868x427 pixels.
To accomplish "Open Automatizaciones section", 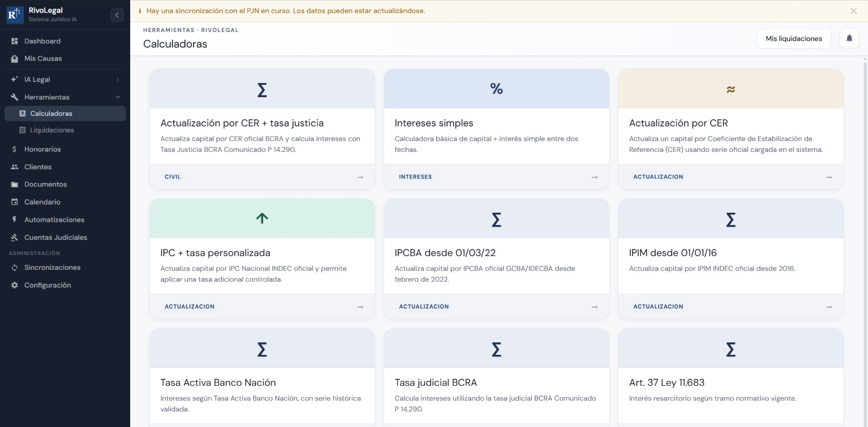I will [65, 220].
